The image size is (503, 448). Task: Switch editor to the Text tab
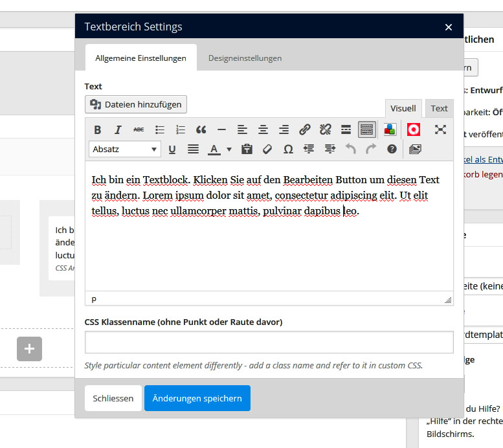(x=439, y=109)
